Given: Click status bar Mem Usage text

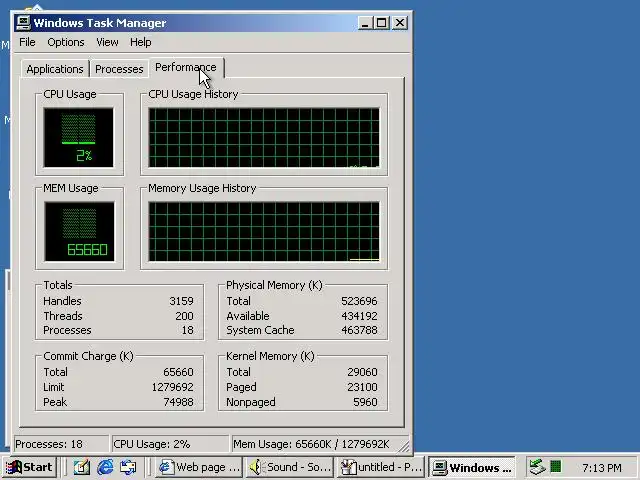Looking at the screenshot, I should pyautogui.click(x=311, y=444).
